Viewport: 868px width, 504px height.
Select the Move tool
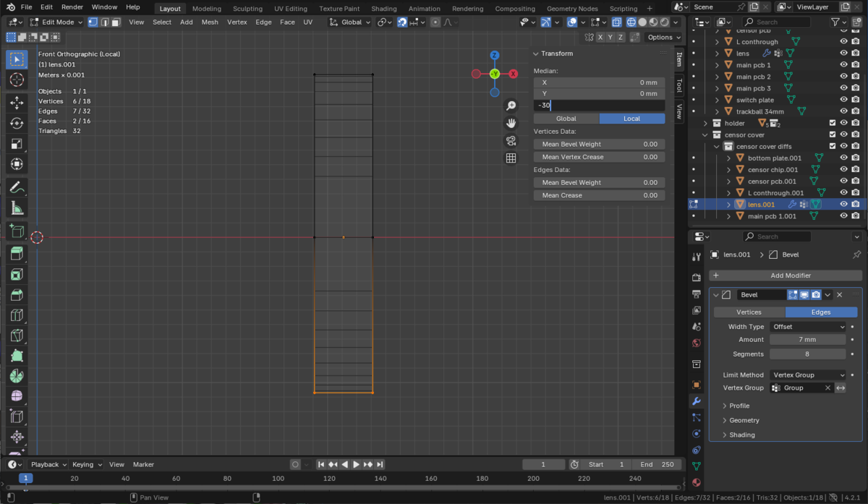(x=16, y=103)
